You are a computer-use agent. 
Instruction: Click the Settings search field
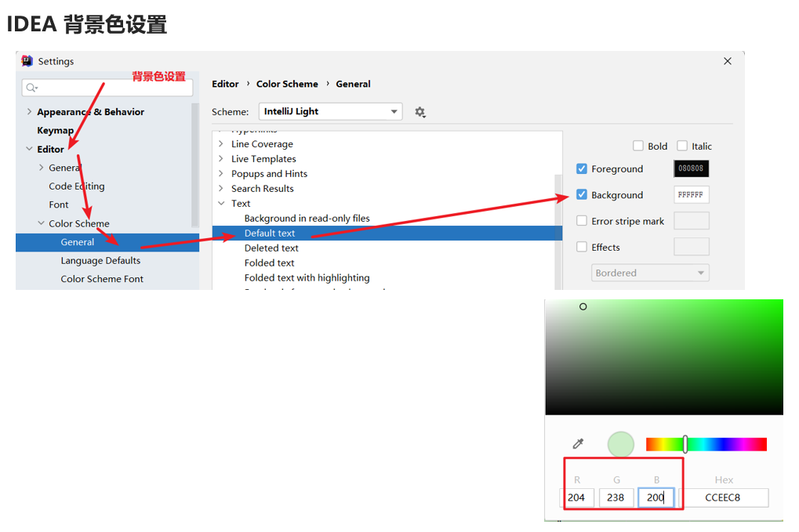click(x=107, y=88)
